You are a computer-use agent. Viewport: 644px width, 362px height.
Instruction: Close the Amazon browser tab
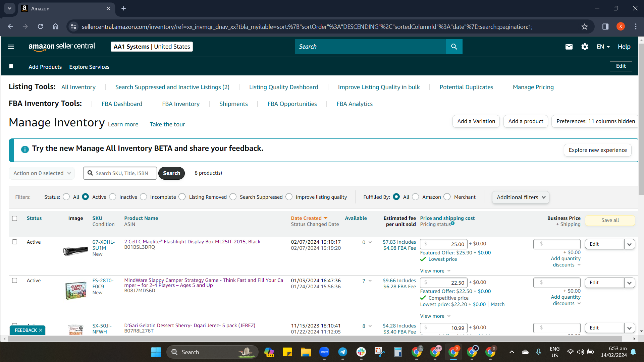point(108,8)
